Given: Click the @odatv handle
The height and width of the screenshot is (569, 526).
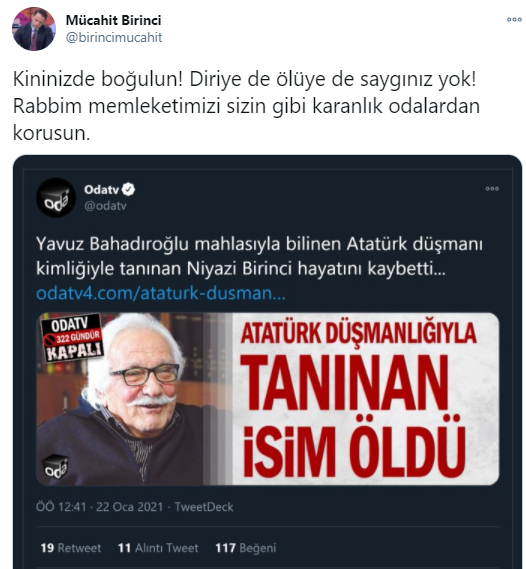Looking at the screenshot, I should [x=105, y=206].
